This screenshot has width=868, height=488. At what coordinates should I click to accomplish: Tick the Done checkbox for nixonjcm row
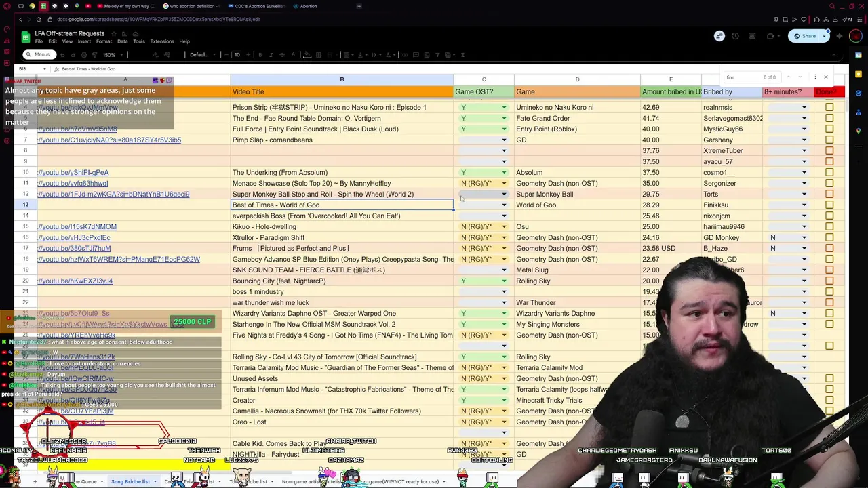tap(829, 216)
